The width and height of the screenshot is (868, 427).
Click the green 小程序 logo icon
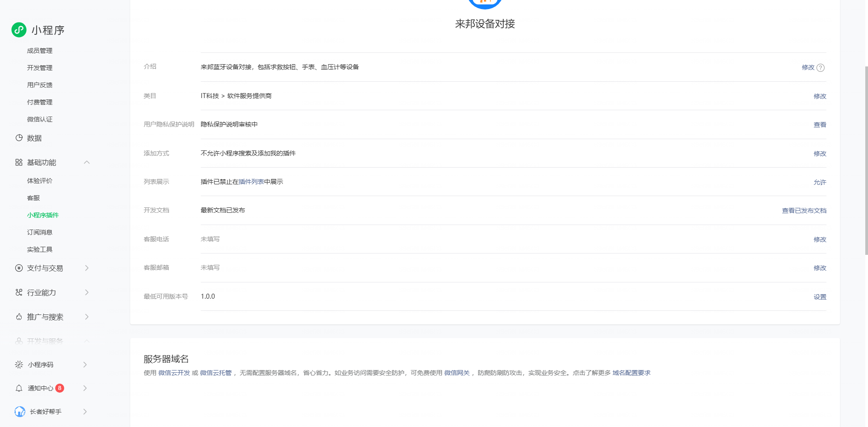tap(19, 30)
